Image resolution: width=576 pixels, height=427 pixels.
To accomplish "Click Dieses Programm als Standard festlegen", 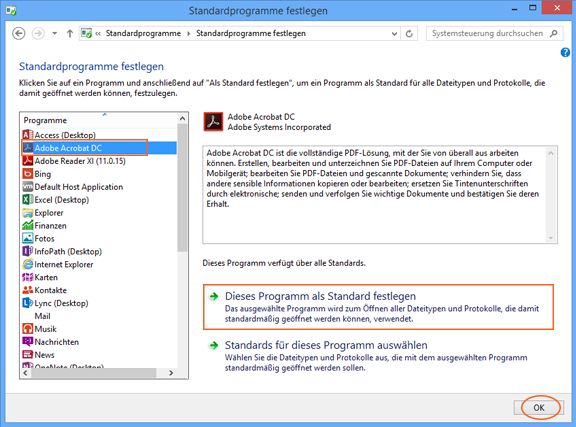I will click(x=378, y=307).
